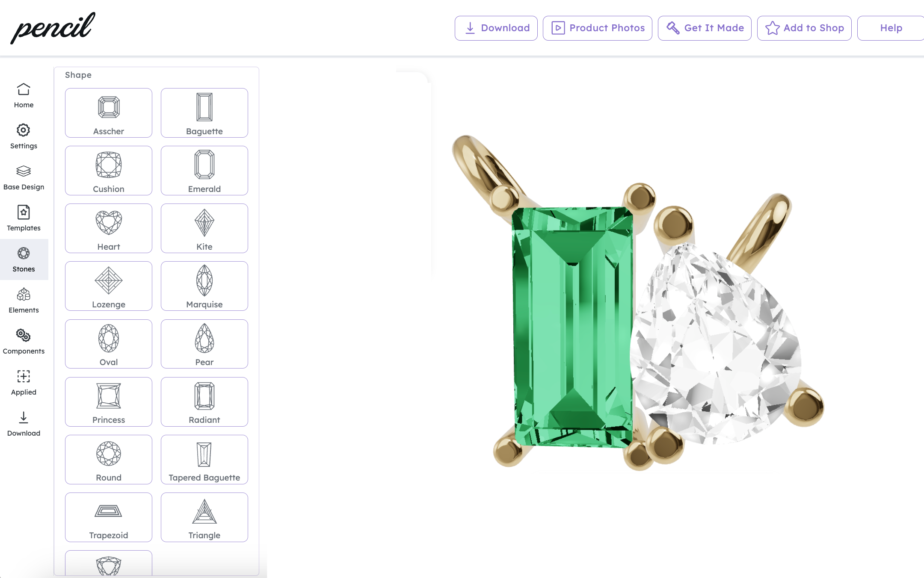The height and width of the screenshot is (578, 924).
Task: Choose the Marquise stone shape
Action: click(204, 286)
